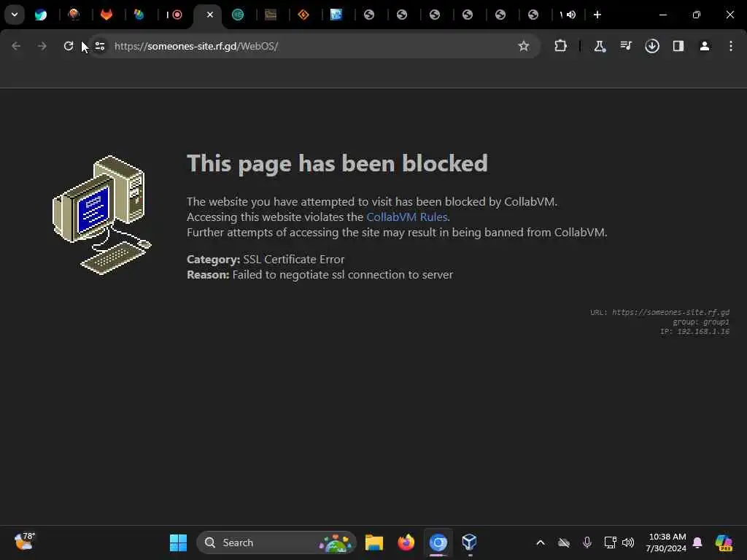View site information icon in address bar
The width and height of the screenshot is (747, 560).
[x=99, y=46]
